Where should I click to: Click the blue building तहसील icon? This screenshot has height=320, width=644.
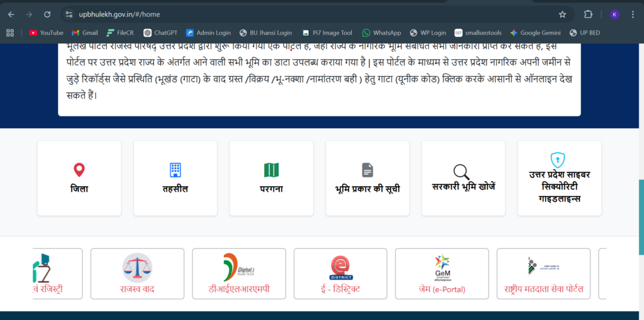(x=175, y=170)
